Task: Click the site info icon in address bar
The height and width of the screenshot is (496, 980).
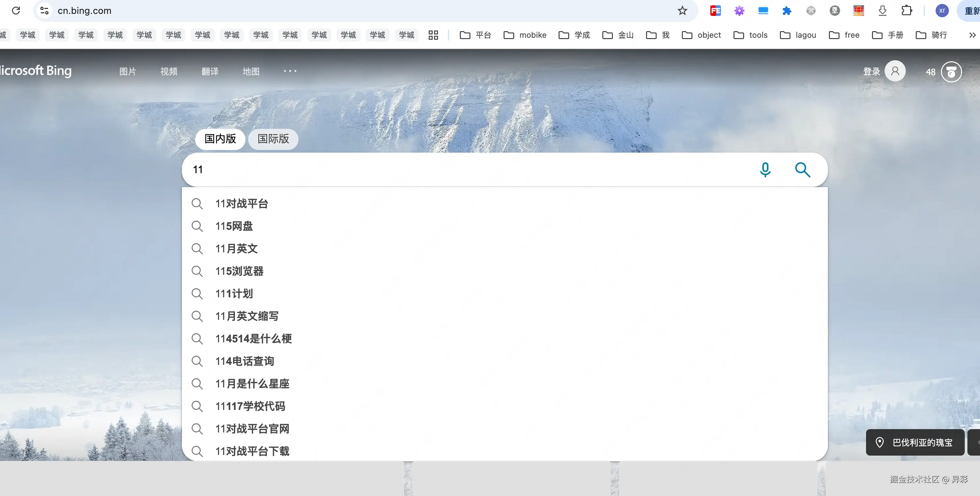Action: 44,11
